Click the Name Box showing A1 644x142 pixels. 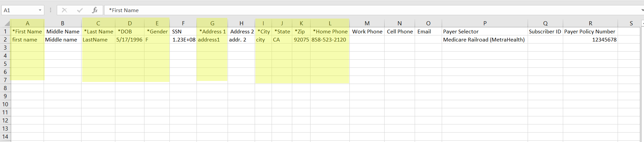click(20, 10)
